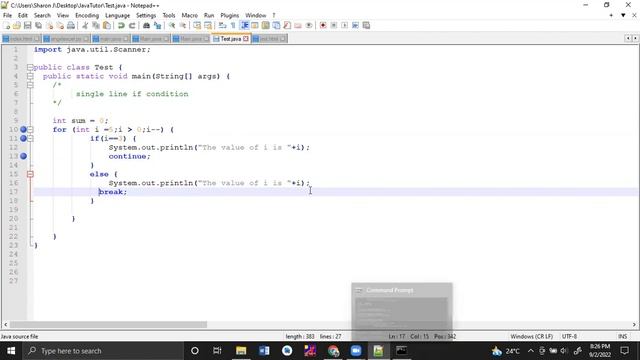Click the Print toolbar icon
This screenshot has height=360, width=640.
tap(71, 25)
